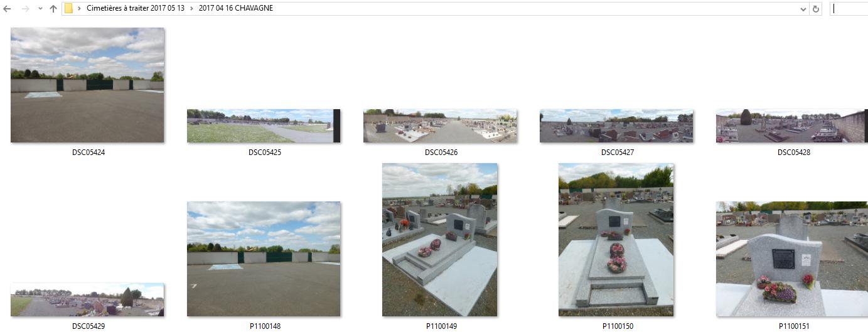Open the address bar history dropdown

(x=803, y=9)
